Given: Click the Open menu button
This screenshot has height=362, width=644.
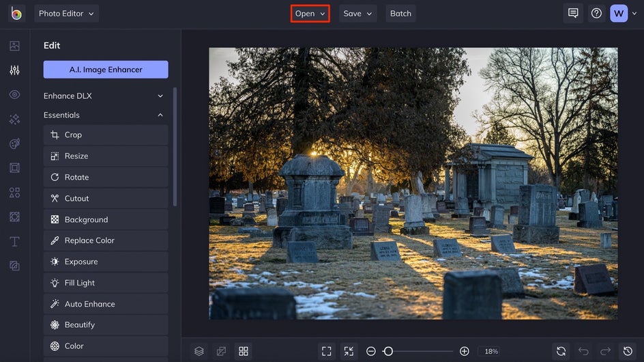Looking at the screenshot, I should coord(310,14).
